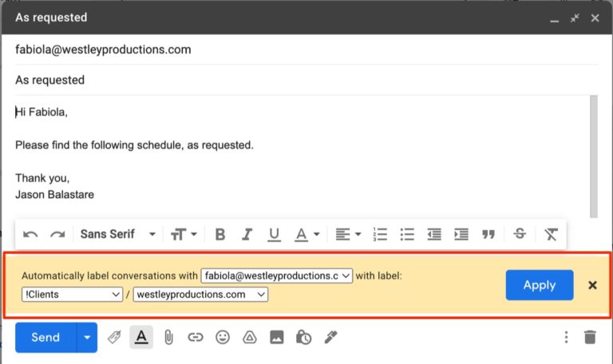
Task: Open the Sans Serif font dropdown
Action: pos(117,234)
